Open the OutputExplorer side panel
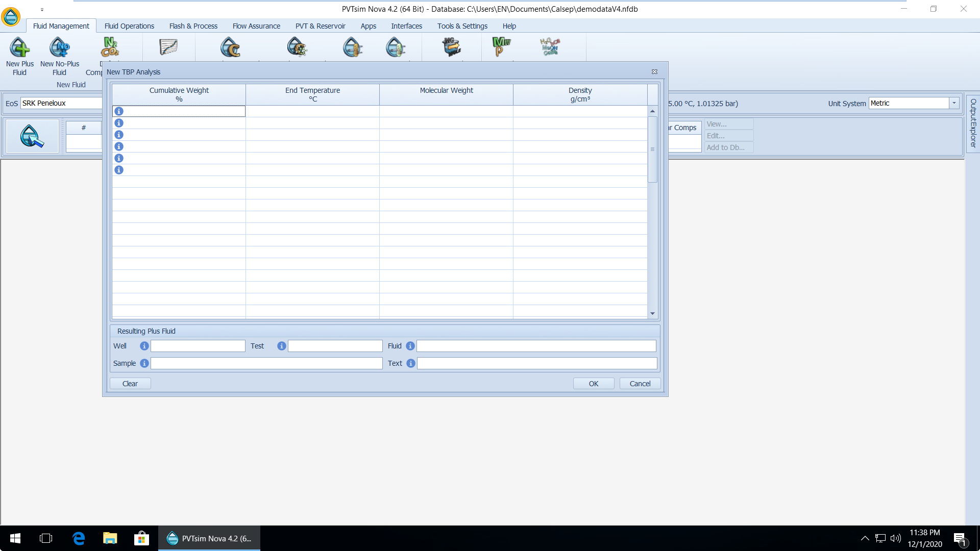Screen dimensions: 980x551 tap(973, 123)
